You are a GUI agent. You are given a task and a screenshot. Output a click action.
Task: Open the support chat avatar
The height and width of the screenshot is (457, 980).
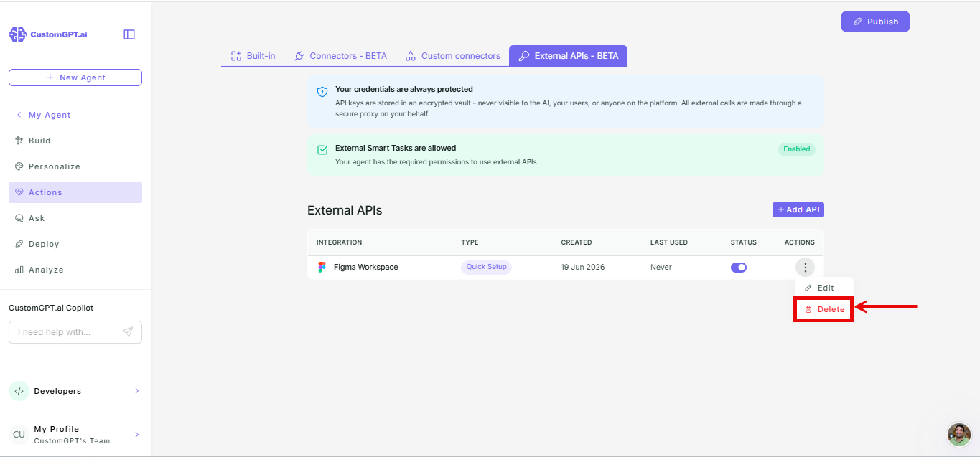[x=959, y=435]
